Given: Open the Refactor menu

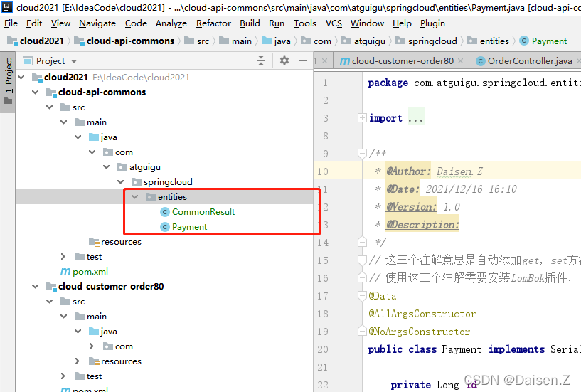Looking at the screenshot, I should [213, 23].
